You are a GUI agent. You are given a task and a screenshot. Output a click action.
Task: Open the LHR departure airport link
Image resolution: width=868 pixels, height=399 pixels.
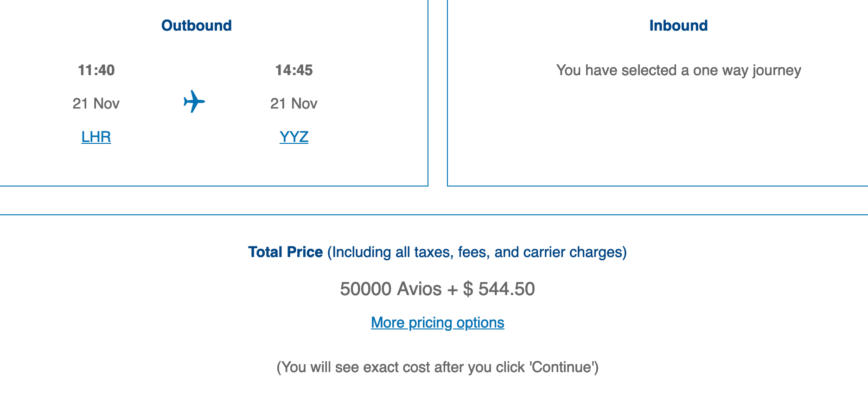point(96,137)
